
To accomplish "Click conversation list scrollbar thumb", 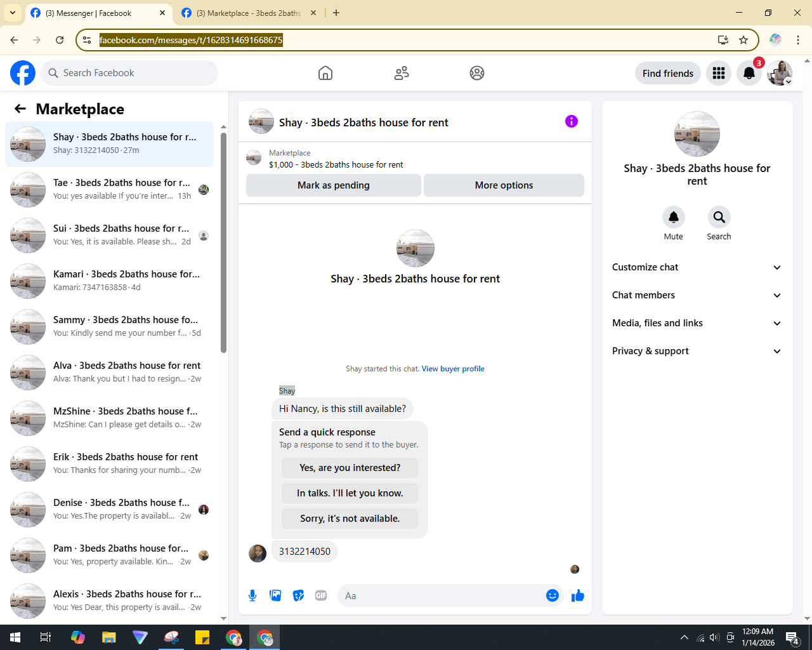I will [x=223, y=242].
